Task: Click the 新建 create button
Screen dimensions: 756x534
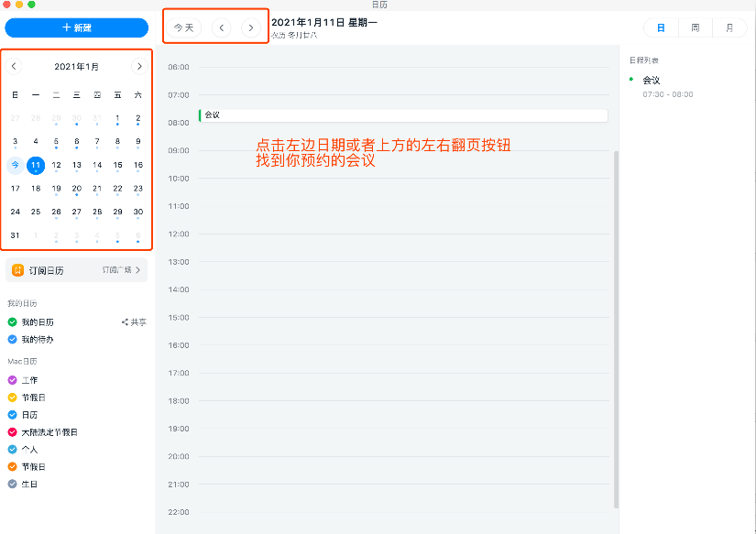Action: tap(76, 27)
